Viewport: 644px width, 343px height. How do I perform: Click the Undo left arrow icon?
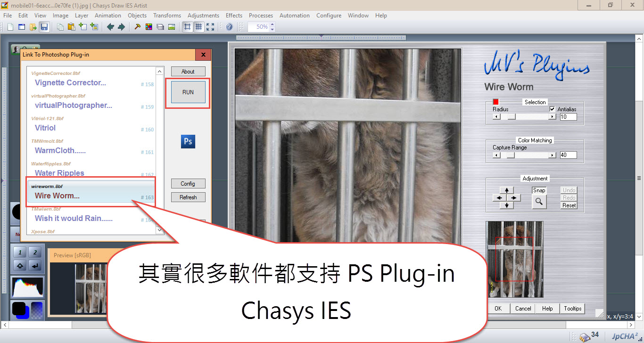[110, 27]
